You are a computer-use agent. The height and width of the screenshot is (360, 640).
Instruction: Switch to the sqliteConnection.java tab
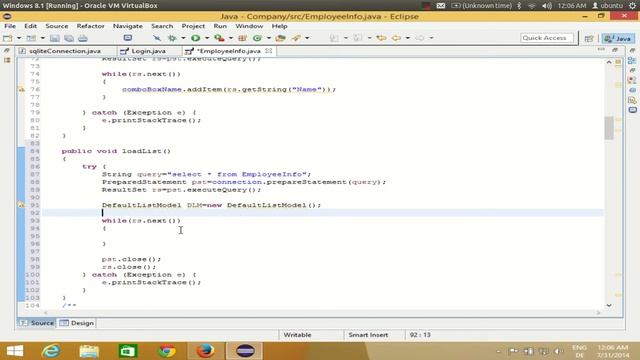click(64, 51)
